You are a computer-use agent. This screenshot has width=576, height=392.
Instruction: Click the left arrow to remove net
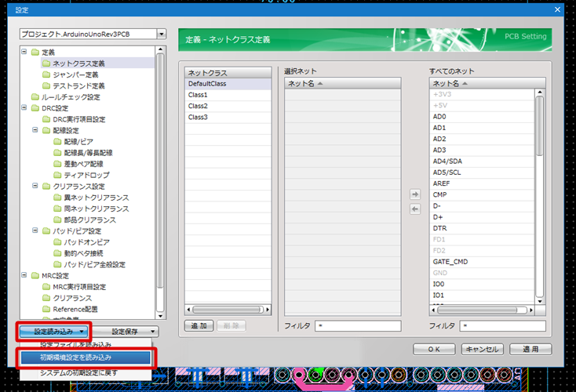pos(416,209)
